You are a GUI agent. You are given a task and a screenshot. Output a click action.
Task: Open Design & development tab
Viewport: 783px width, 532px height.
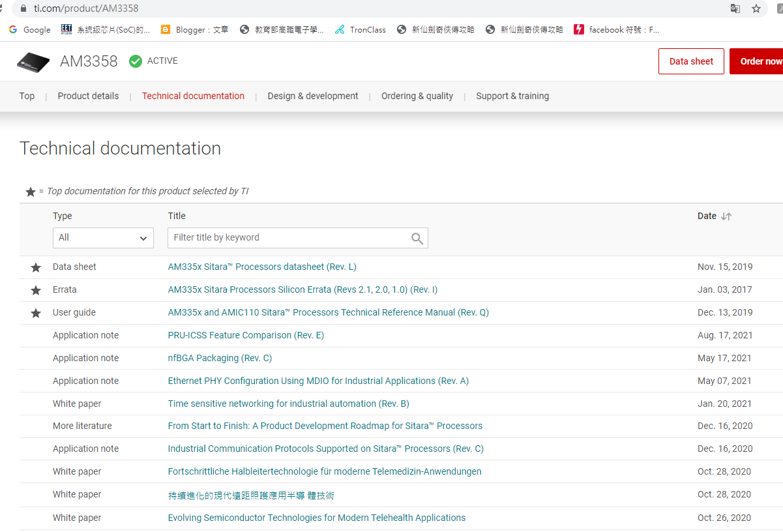coord(313,96)
